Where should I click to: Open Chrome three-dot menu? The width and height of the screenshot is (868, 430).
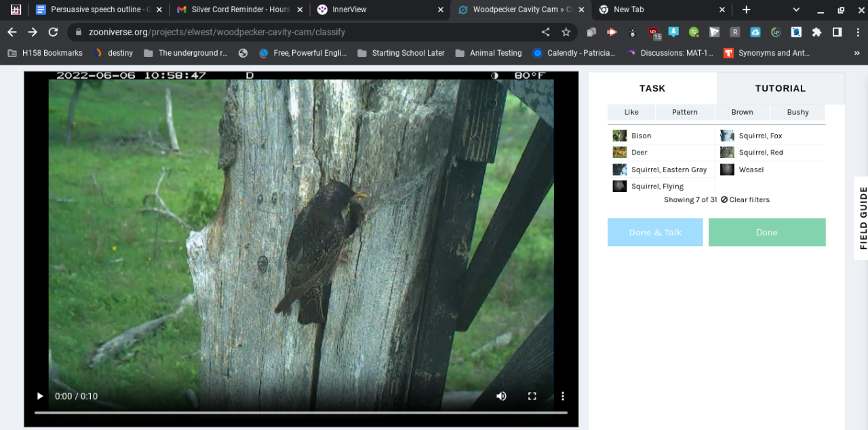(856, 32)
